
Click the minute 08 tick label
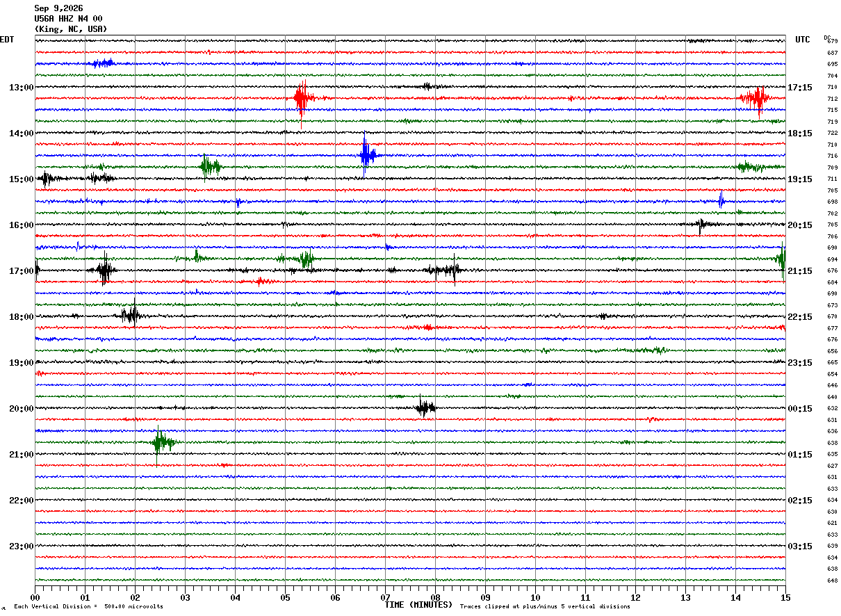(435, 597)
